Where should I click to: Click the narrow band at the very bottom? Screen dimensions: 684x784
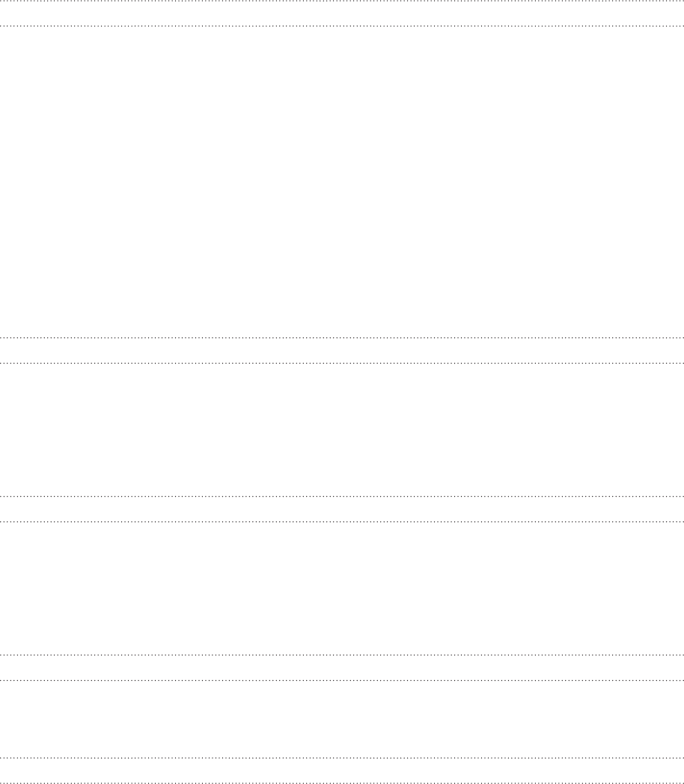tap(342, 771)
